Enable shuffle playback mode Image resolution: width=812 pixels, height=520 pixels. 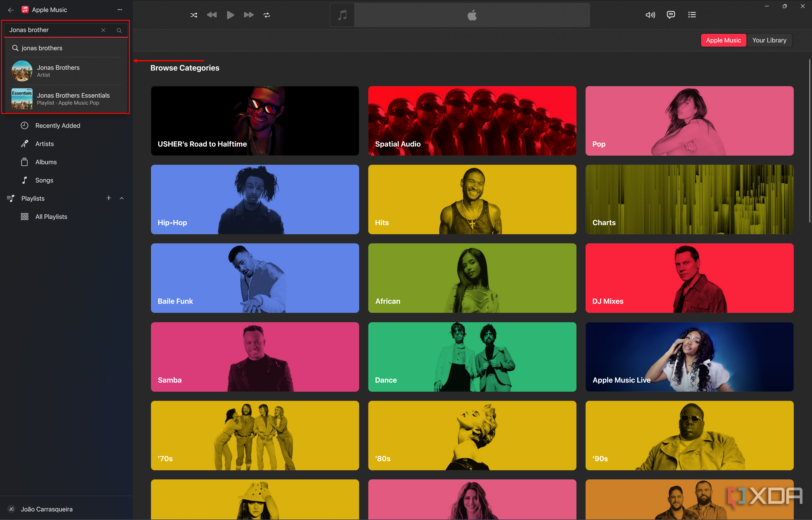click(194, 15)
